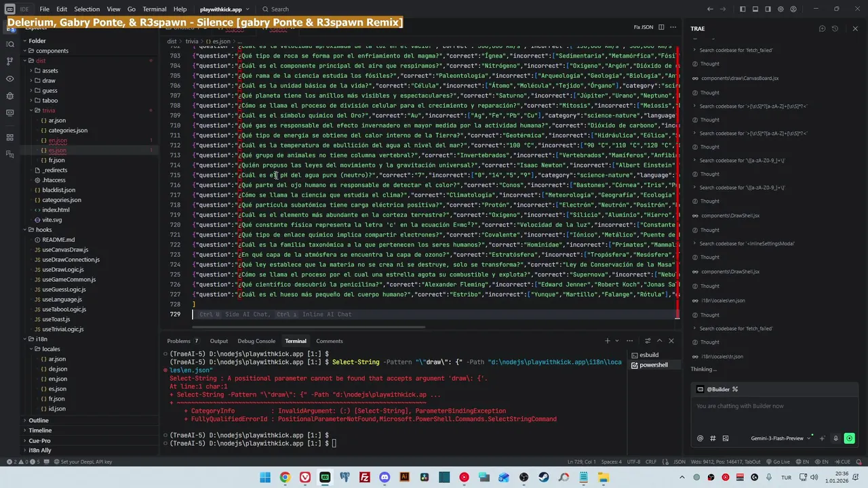
Task: Open useCanvasDraw.js file
Action: point(65,249)
